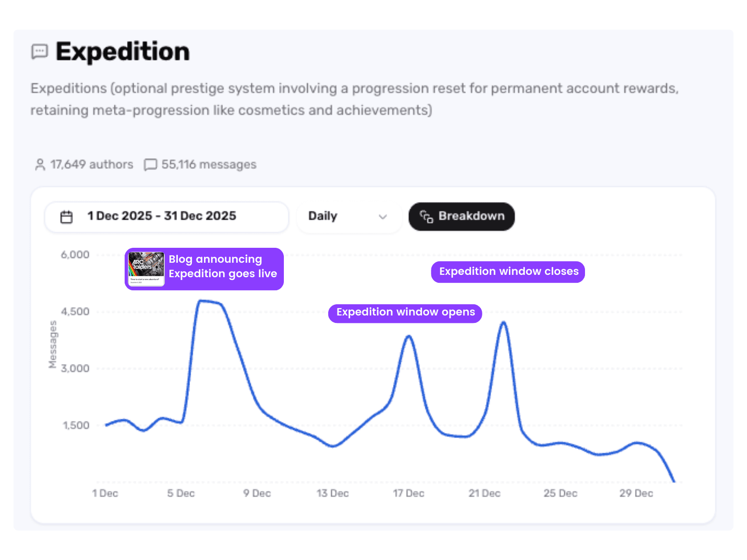Select the Expedition window opens marker
The height and width of the screenshot is (560, 747).
(405, 312)
